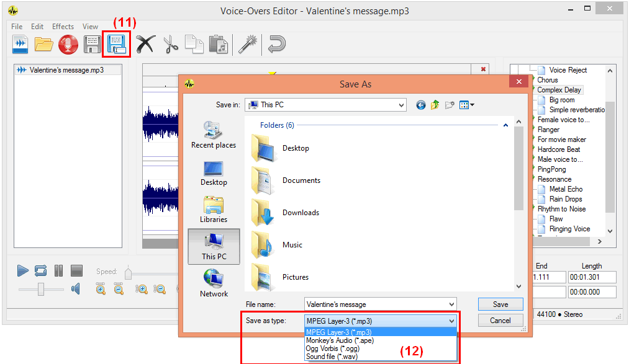Open the View menu
This screenshot has width=629, height=364.
(90, 26)
